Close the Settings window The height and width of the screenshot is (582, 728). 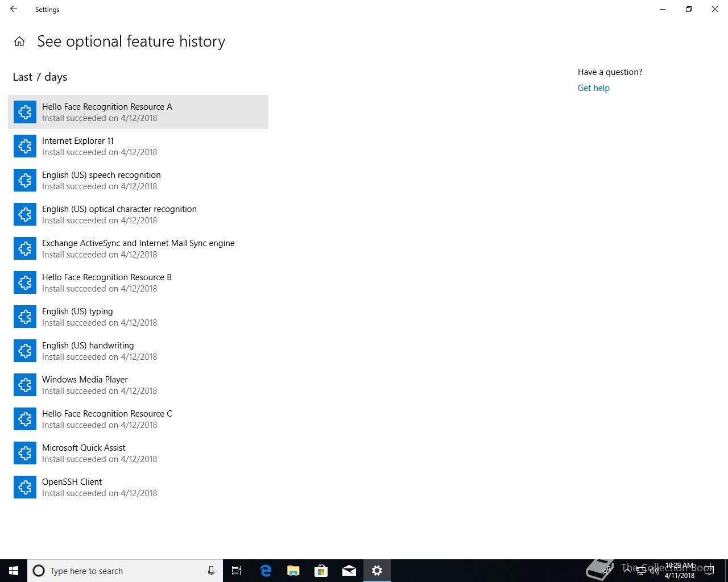point(715,9)
